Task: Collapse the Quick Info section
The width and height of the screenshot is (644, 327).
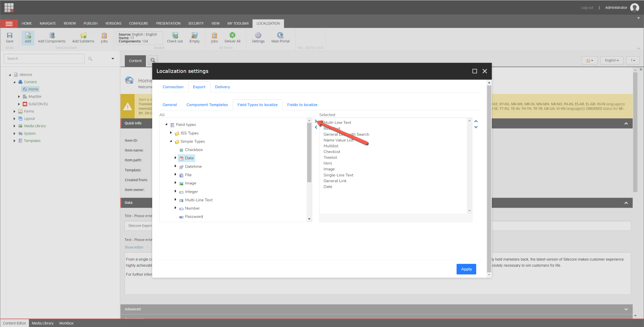Action: pyautogui.click(x=626, y=123)
